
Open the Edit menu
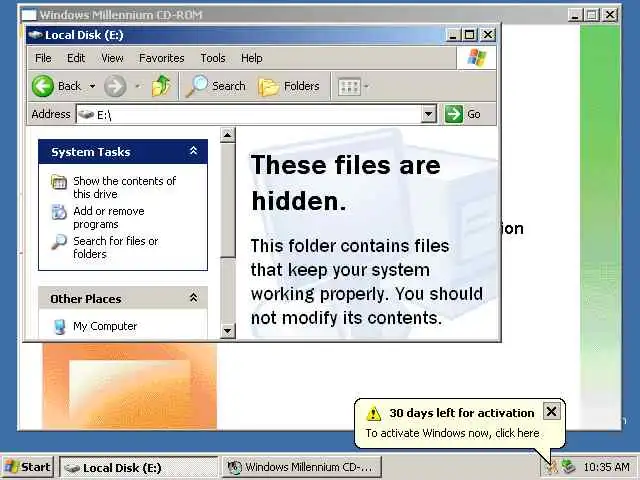(x=76, y=58)
